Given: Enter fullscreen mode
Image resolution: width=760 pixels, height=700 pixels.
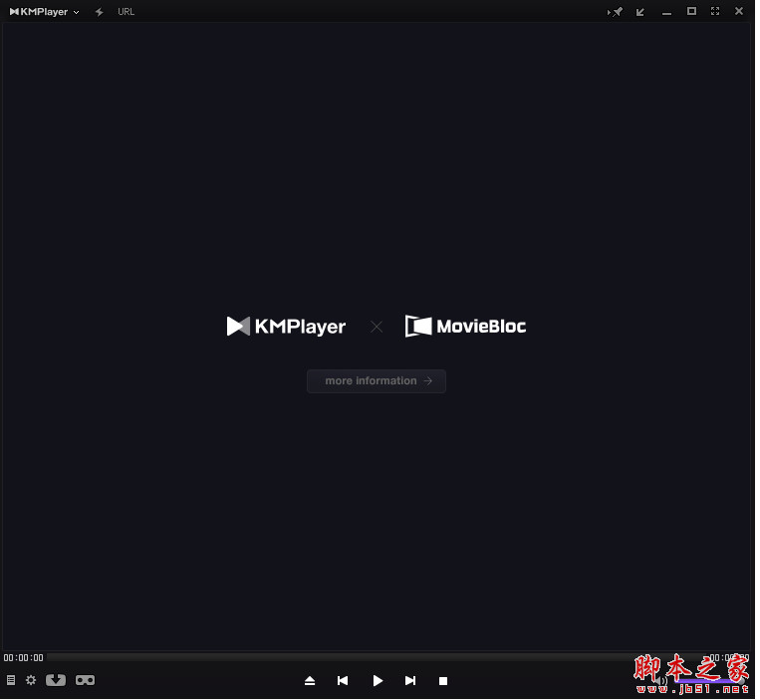Looking at the screenshot, I should pos(715,12).
